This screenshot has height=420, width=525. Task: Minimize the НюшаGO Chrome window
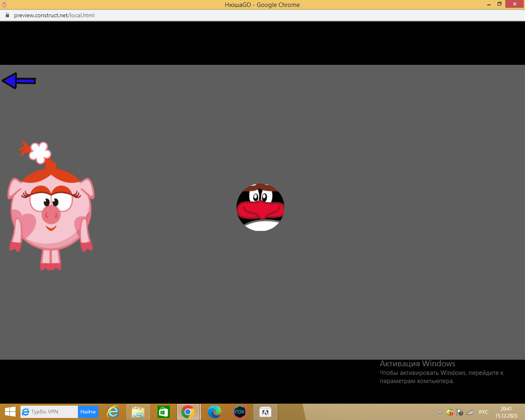(489, 5)
